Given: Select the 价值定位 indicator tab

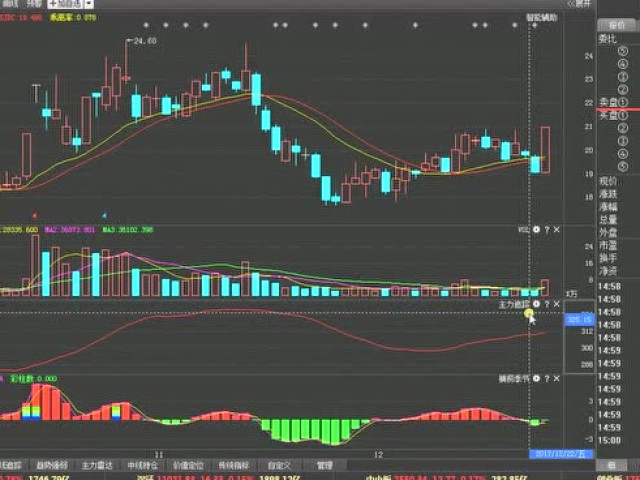Looking at the screenshot, I should (x=188, y=465).
